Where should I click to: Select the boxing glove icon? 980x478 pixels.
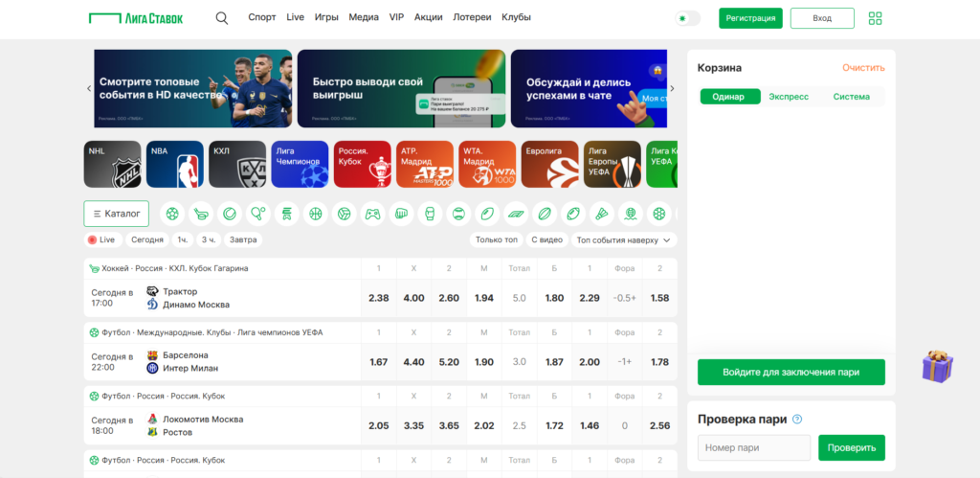tap(430, 214)
